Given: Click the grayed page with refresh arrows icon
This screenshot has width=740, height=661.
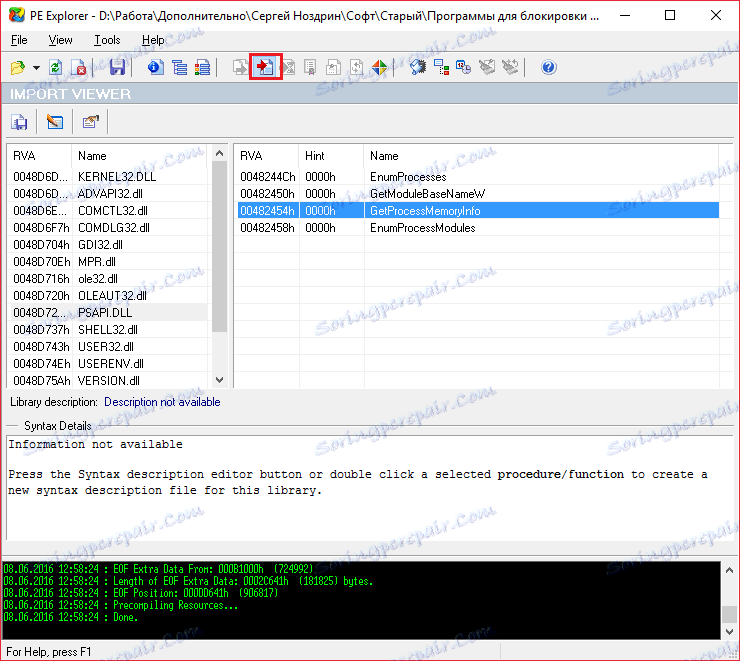Looking at the screenshot, I should [x=356, y=67].
